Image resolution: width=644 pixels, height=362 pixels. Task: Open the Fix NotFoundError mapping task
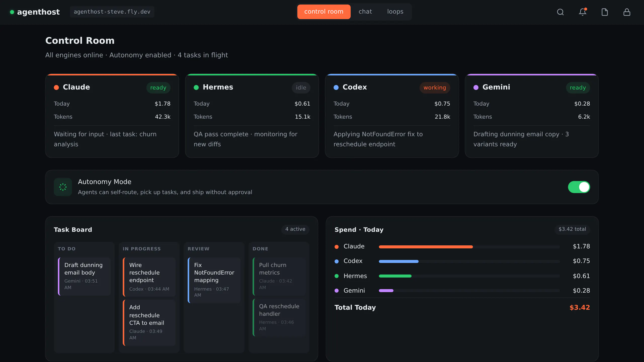click(x=214, y=280)
